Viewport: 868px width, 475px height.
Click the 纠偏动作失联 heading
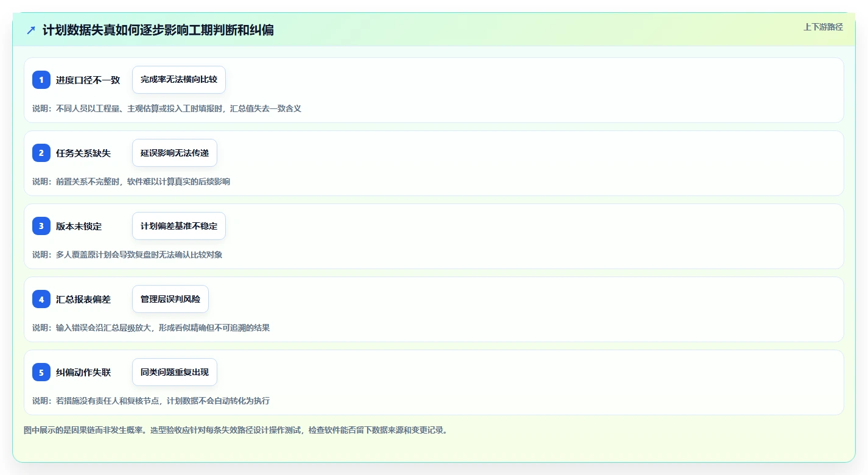point(83,372)
